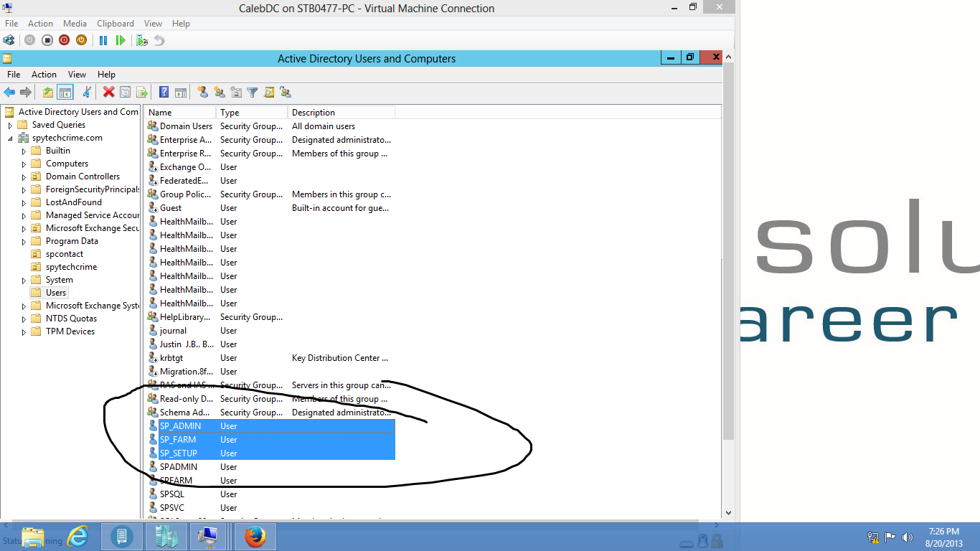Select the krbtgt user account

(x=171, y=358)
